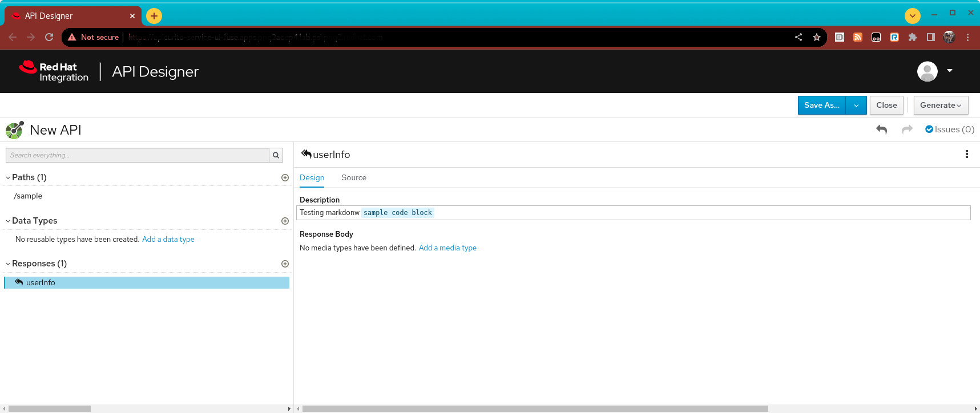The image size is (980, 413).
Task: Open the new browser tab plus button
Action: click(154, 16)
